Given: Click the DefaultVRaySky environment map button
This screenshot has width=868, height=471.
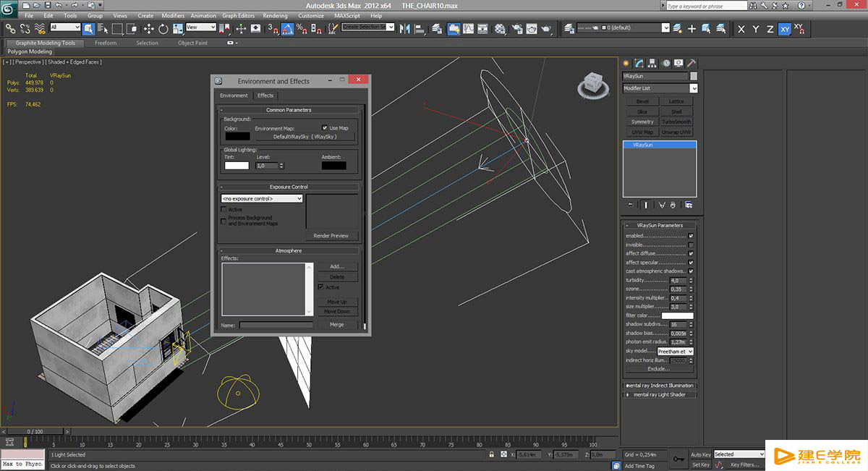Looking at the screenshot, I should (305, 137).
